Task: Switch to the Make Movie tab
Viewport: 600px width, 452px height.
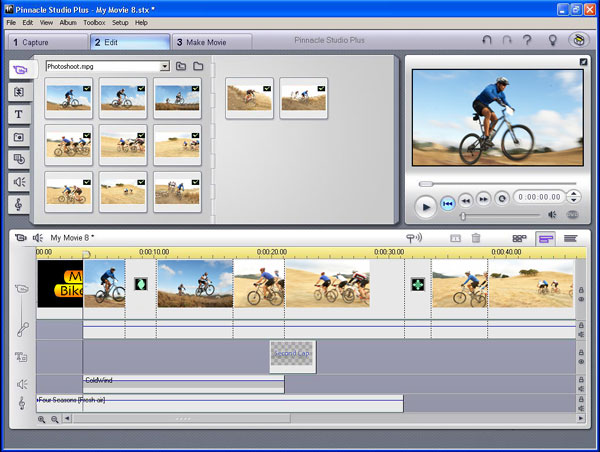Action: 211,42
